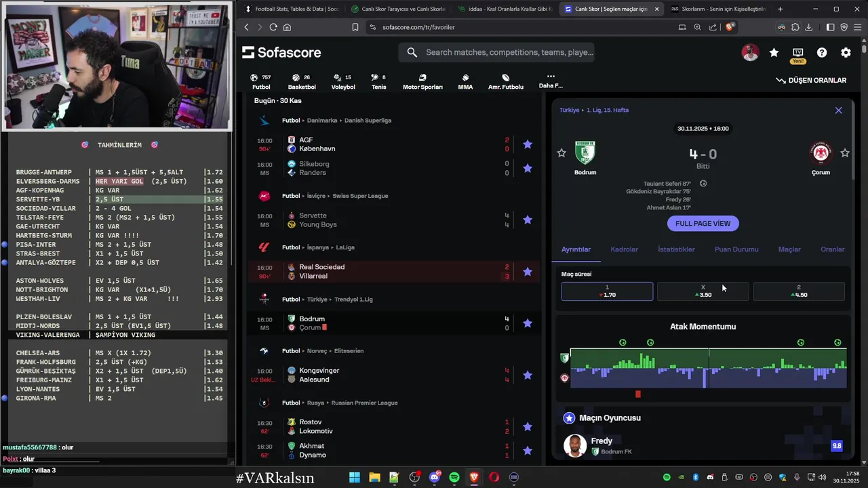Viewport: 868px width, 488px height.
Task: Open Sofascore settings gear
Action: [846, 53]
